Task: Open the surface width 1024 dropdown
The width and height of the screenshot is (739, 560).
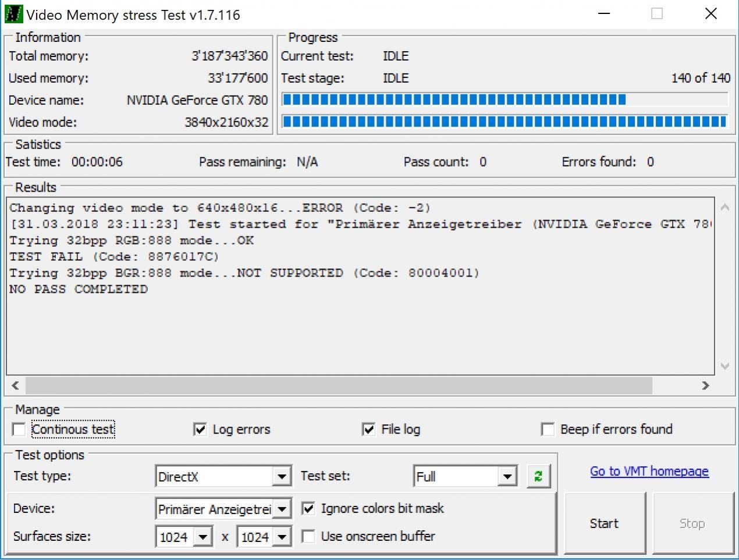Action: pos(202,537)
